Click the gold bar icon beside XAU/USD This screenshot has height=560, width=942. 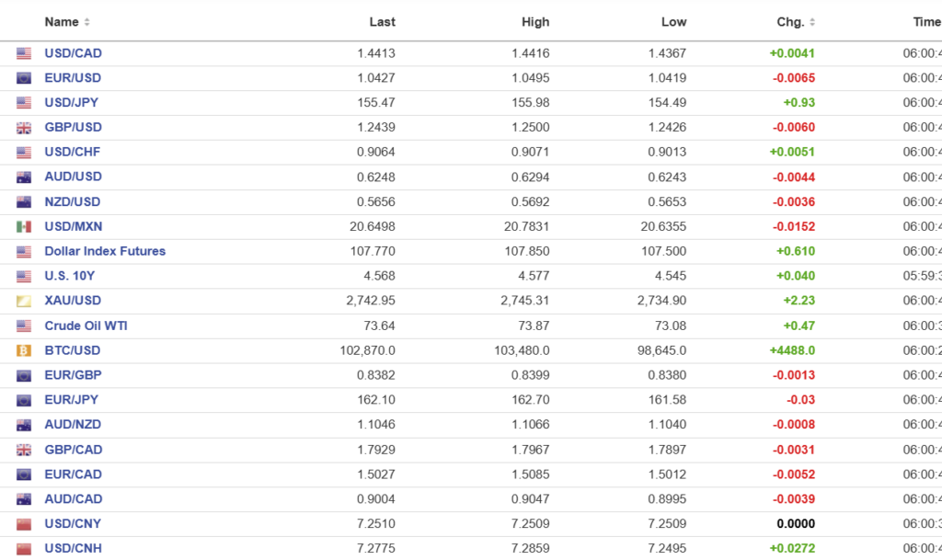click(24, 301)
